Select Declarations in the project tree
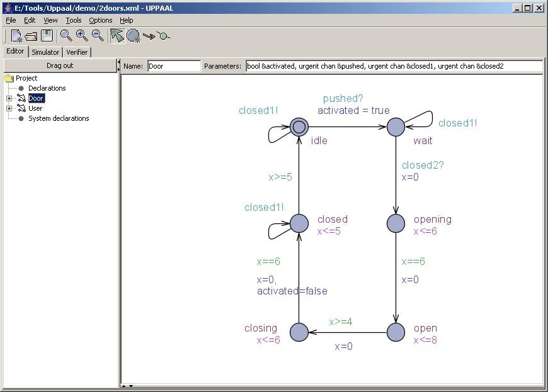 (47, 88)
